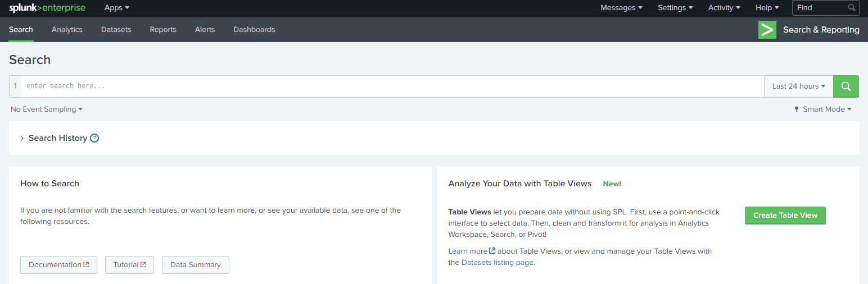Follow the Datasets listing page link
The image size is (868, 284).
click(497, 262)
